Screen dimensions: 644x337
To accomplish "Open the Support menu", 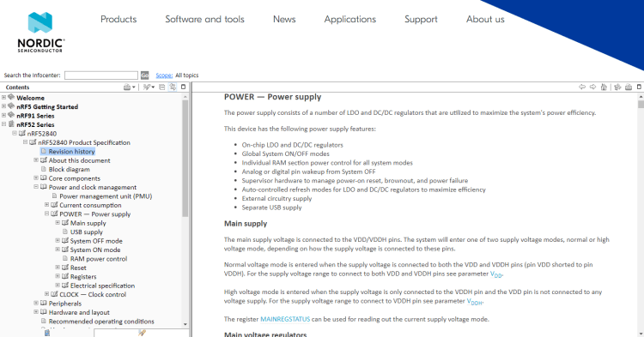I will (x=421, y=19).
